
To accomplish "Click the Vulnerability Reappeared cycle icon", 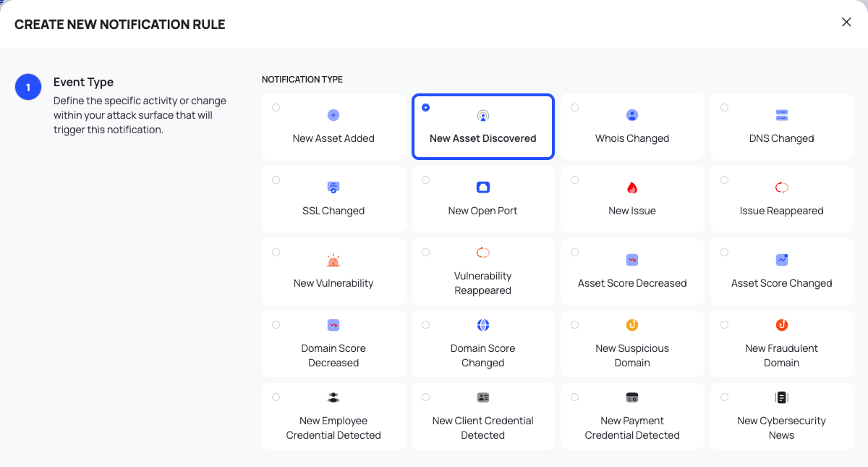I will [483, 253].
